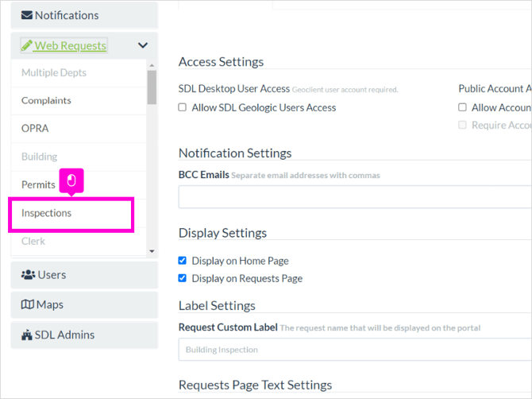Uncheck Display on Requests Page

click(182, 278)
